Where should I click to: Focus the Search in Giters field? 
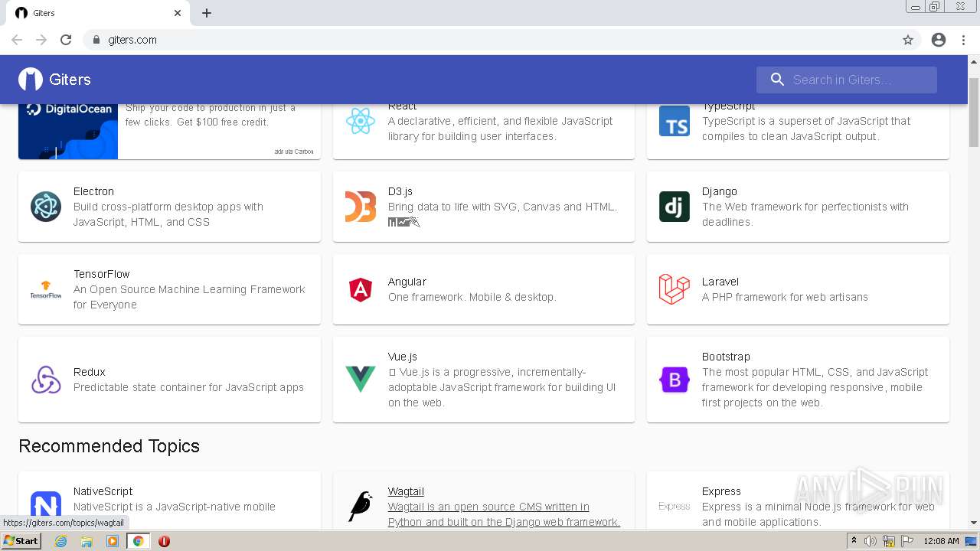click(847, 80)
